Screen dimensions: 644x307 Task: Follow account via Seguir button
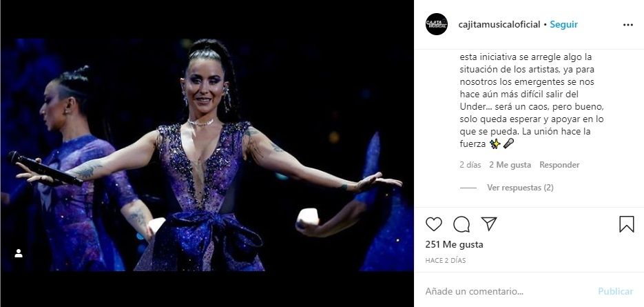563,25
